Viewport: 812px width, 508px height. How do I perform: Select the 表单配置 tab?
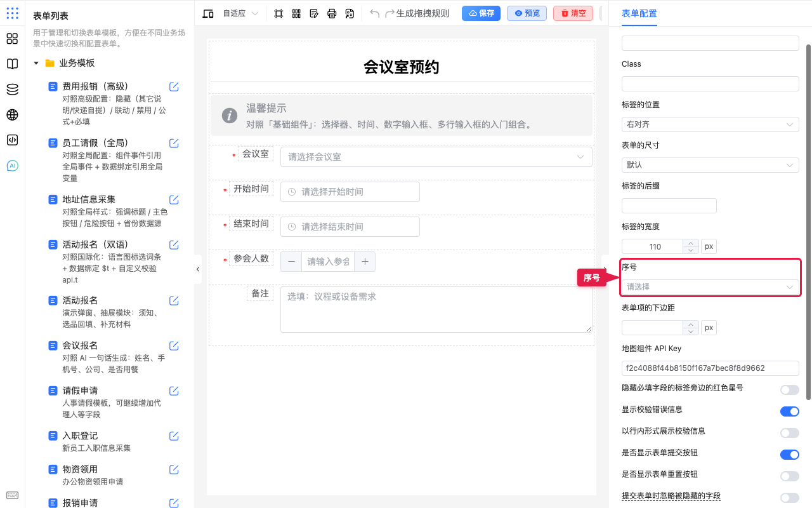click(639, 13)
